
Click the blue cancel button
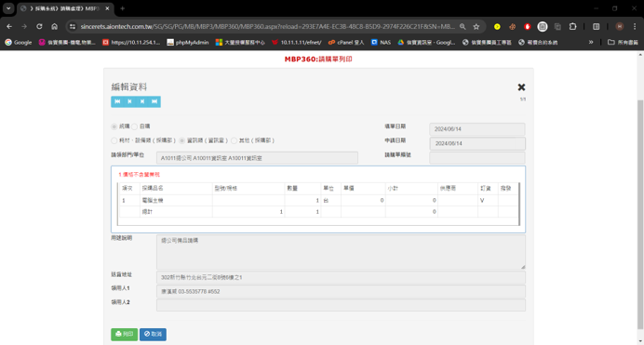(153, 334)
